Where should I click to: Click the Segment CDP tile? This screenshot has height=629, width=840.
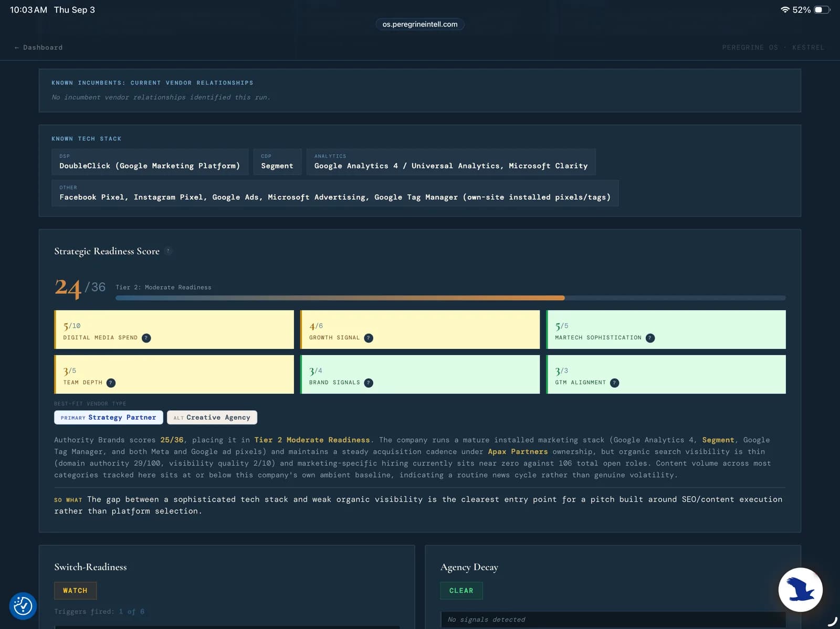pos(277,162)
